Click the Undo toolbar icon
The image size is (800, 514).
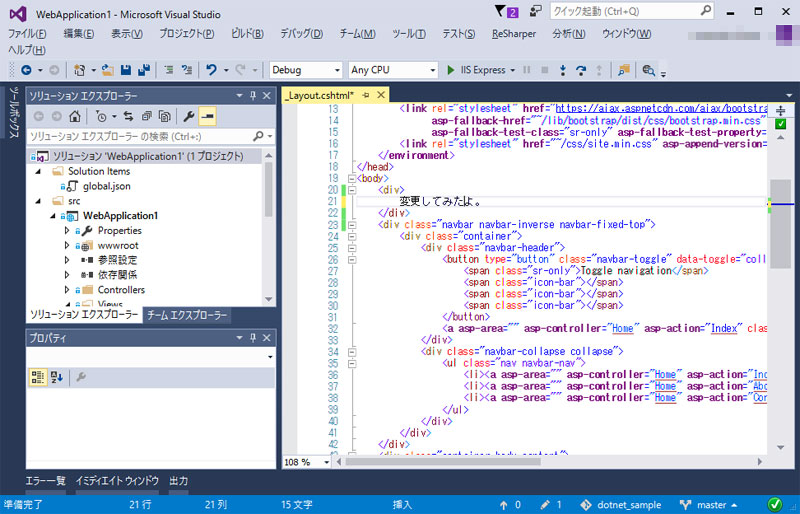(x=211, y=70)
